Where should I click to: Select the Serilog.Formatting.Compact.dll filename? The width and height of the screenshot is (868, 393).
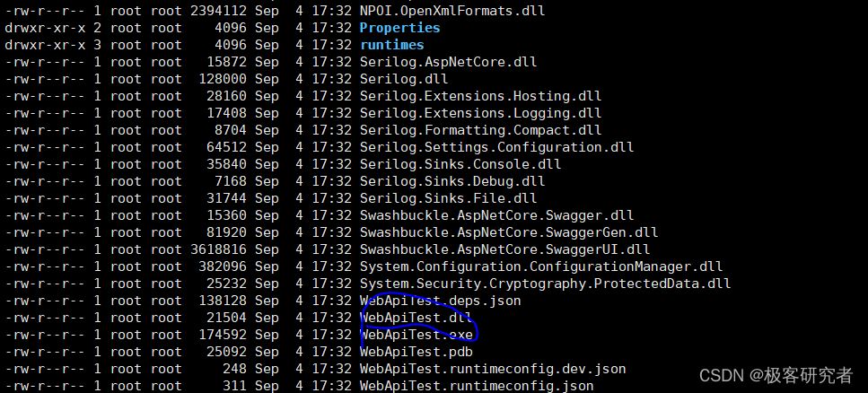click(480, 130)
